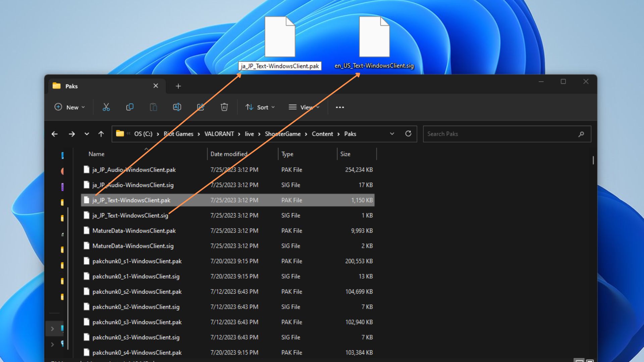
Task: Switch to large thumbnails view icon
Action: coord(590,361)
